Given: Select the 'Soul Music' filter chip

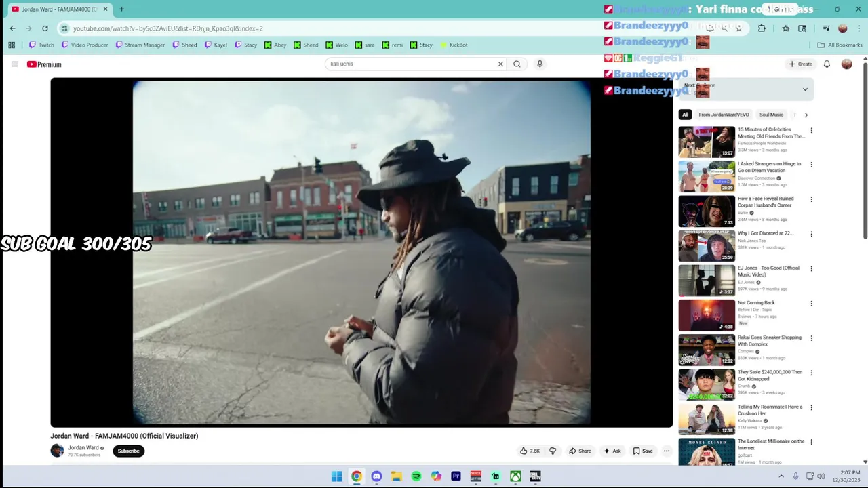Looking at the screenshot, I should click(x=771, y=115).
